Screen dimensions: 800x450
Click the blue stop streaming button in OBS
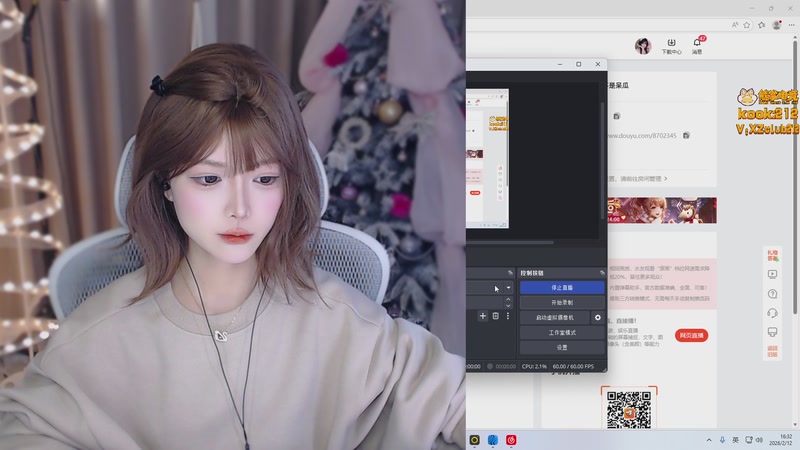click(x=562, y=288)
